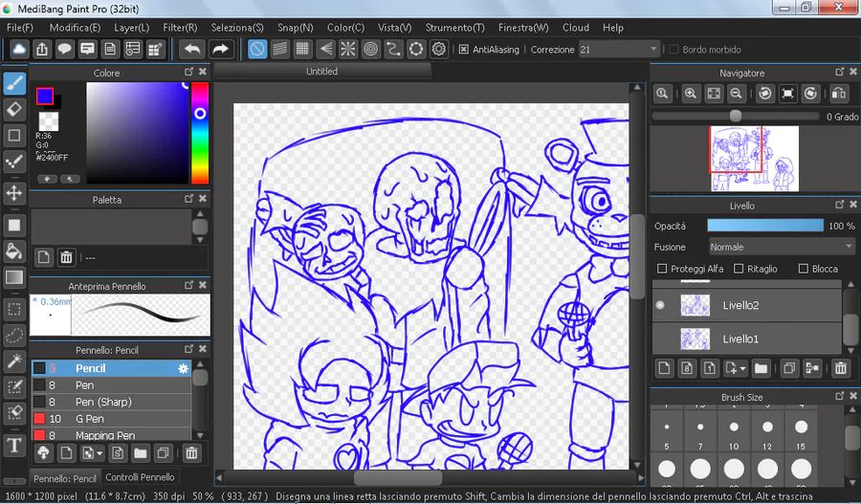Click the navigator rotation slider
Screen dimensions: 861x504
pyautogui.click(x=736, y=116)
